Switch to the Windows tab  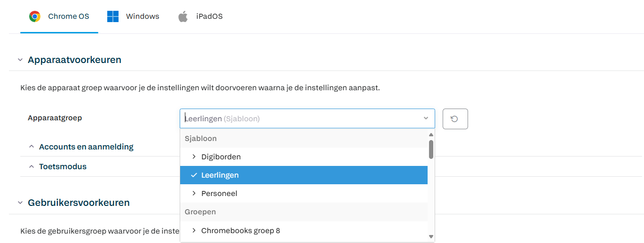pos(133,16)
